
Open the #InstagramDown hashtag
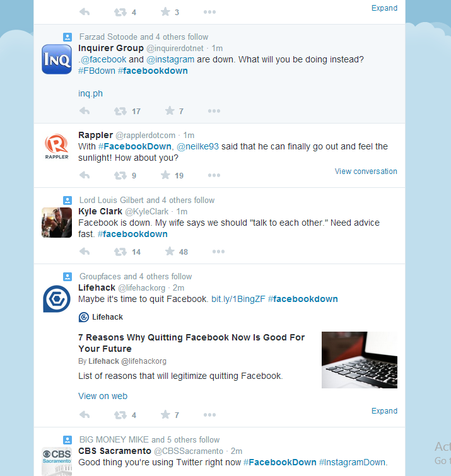click(x=353, y=462)
